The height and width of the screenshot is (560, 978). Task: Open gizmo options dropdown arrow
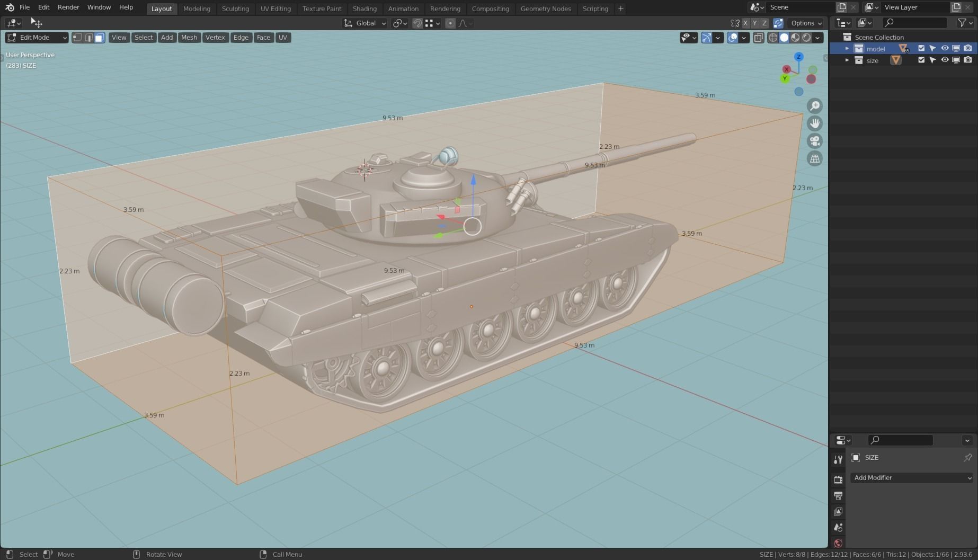718,38
